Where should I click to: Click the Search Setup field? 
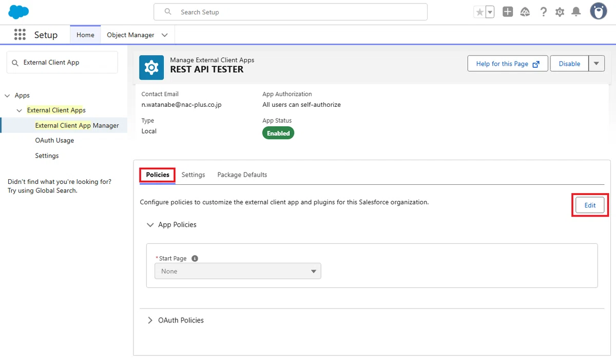pos(291,12)
